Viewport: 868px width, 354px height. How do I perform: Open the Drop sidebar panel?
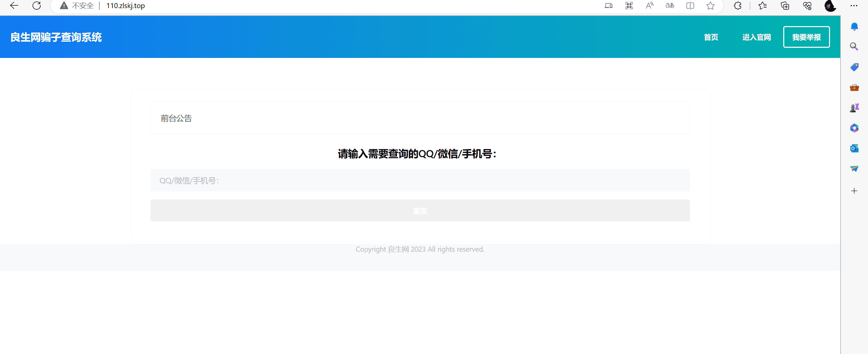[x=854, y=169]
